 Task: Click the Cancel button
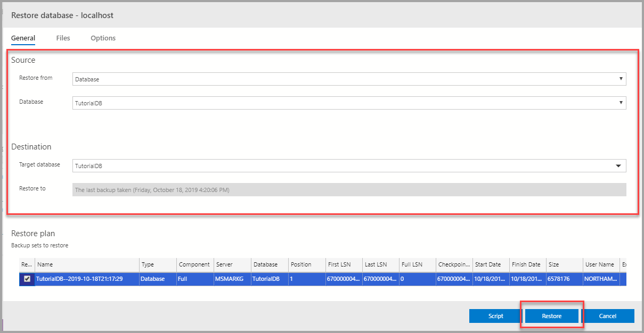coord(609,315)
